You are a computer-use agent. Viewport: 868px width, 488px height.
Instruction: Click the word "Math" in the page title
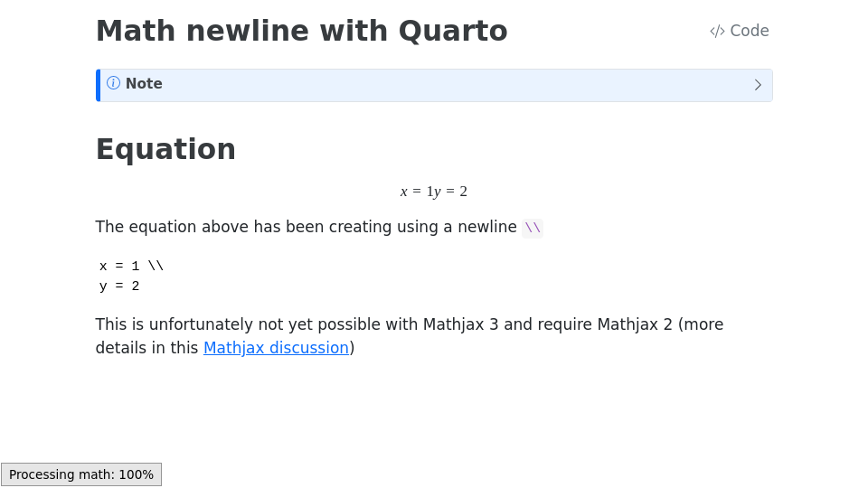click(x=133, y=31)
